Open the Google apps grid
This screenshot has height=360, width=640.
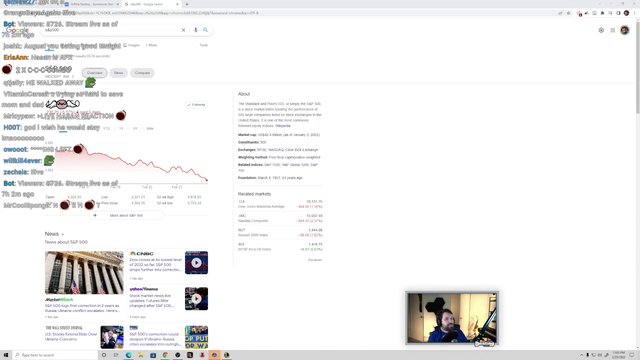point(613,30)
